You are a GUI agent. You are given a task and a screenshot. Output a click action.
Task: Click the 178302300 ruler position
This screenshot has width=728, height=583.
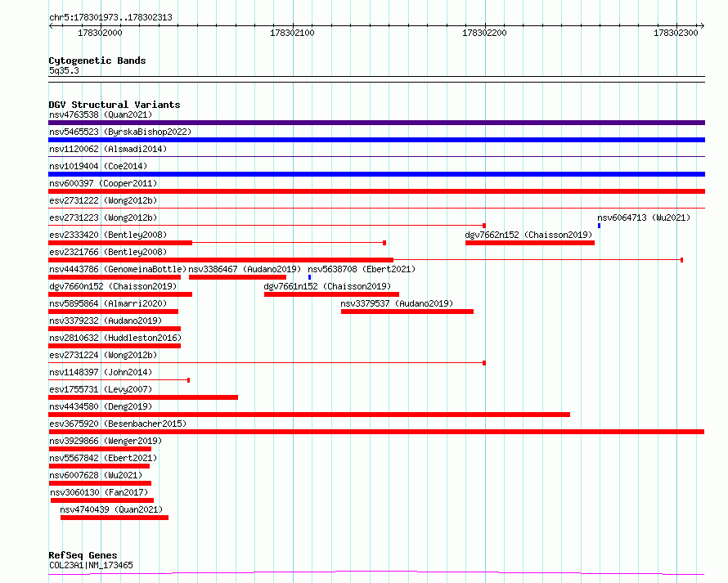(x=676, y=33)
